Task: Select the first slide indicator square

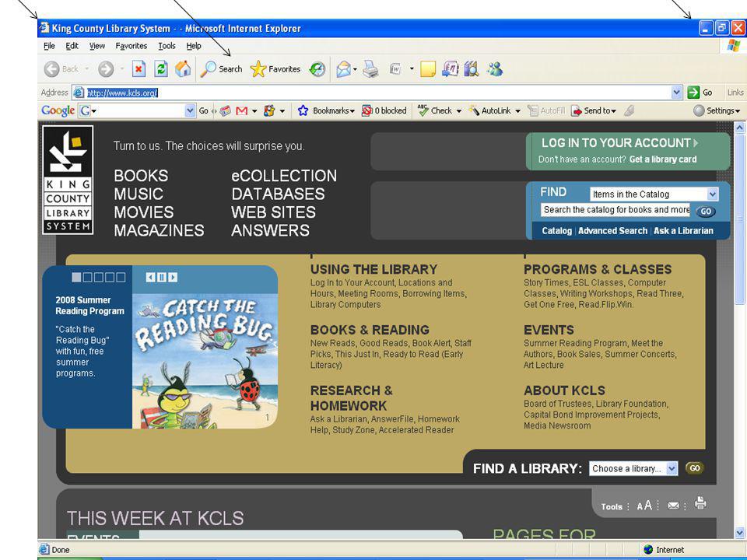Action: (x=76, y=277)
